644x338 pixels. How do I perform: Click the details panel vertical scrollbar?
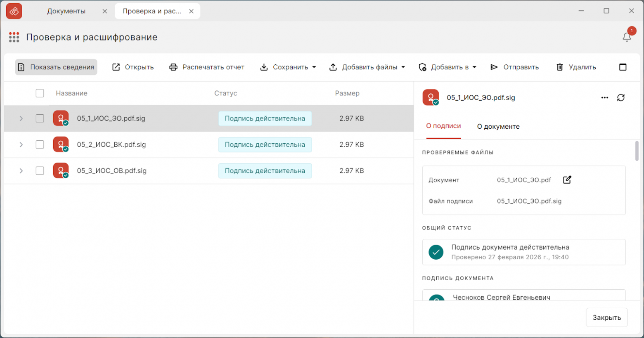pos(637,151)
